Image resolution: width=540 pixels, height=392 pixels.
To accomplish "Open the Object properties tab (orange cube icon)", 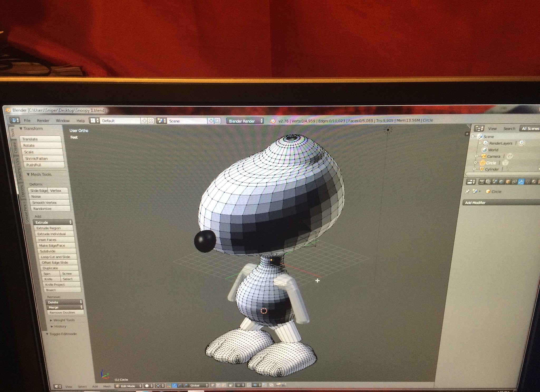I will click(x=508, y=182).
